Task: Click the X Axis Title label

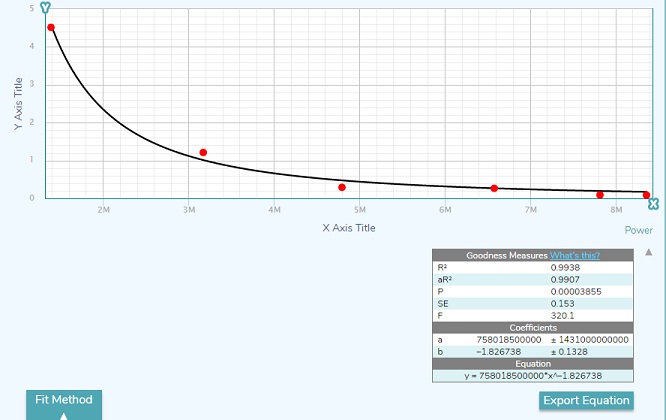Action: (349, 228)
